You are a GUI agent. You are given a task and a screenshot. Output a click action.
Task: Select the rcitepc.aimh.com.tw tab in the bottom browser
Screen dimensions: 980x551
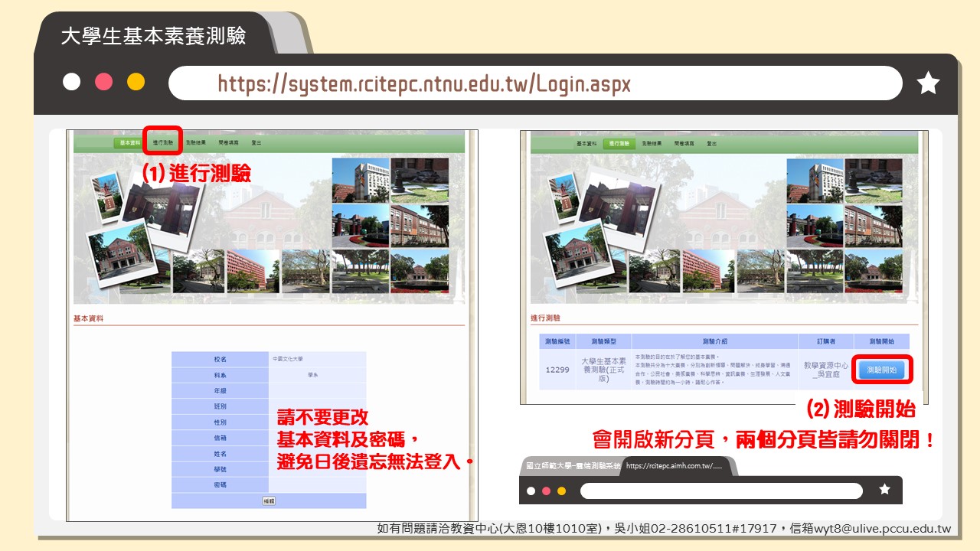(674, 465)
